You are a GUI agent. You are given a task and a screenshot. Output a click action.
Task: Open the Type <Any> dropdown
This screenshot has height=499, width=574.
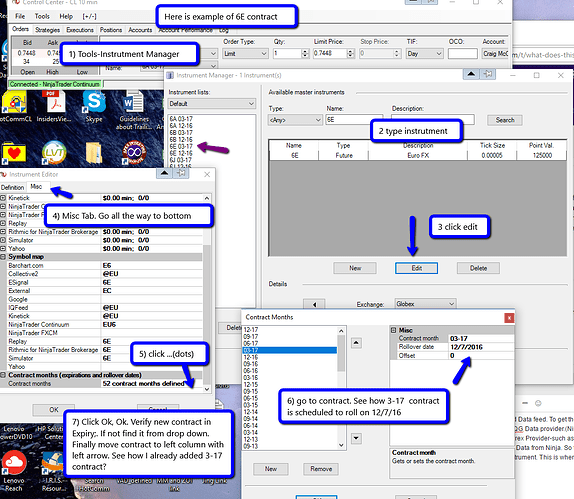point(295,120)
